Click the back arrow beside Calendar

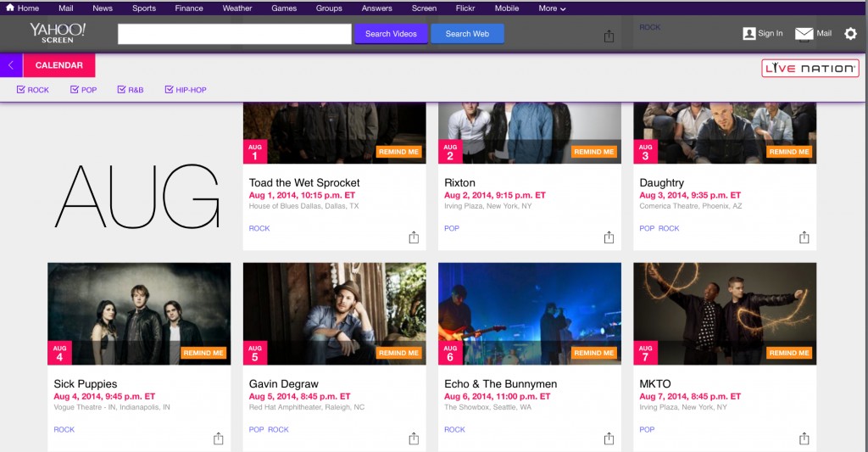click(x=11, y=65)
